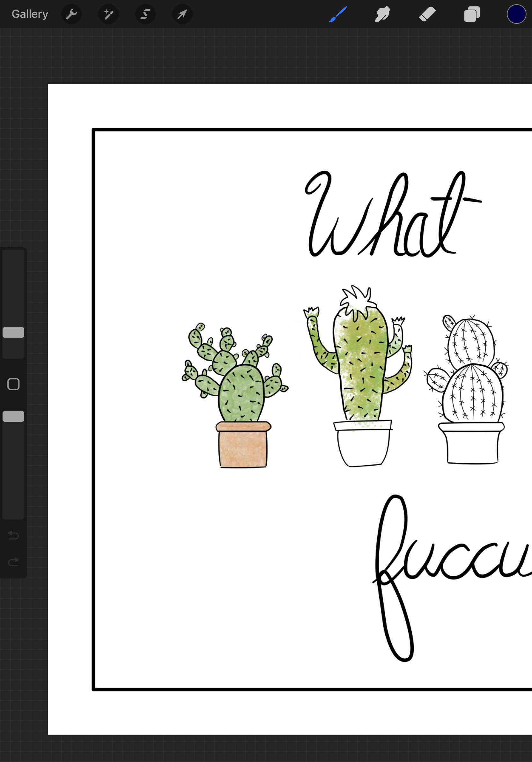Click the brush opacity slider handle

point(13,416)
